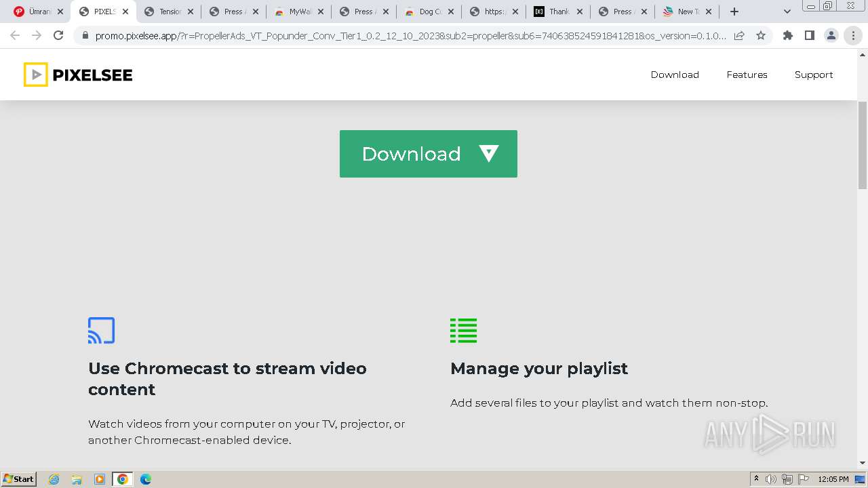The image size is (868, 488).
Task: Open Windows Explorer folder in taskbar
Action: [77, 479]
